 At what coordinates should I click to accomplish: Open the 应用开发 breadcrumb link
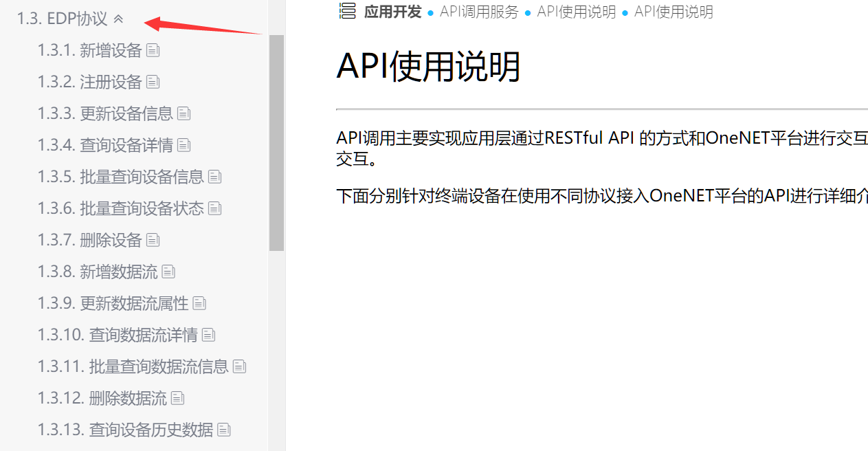click(x=392, y=12)
